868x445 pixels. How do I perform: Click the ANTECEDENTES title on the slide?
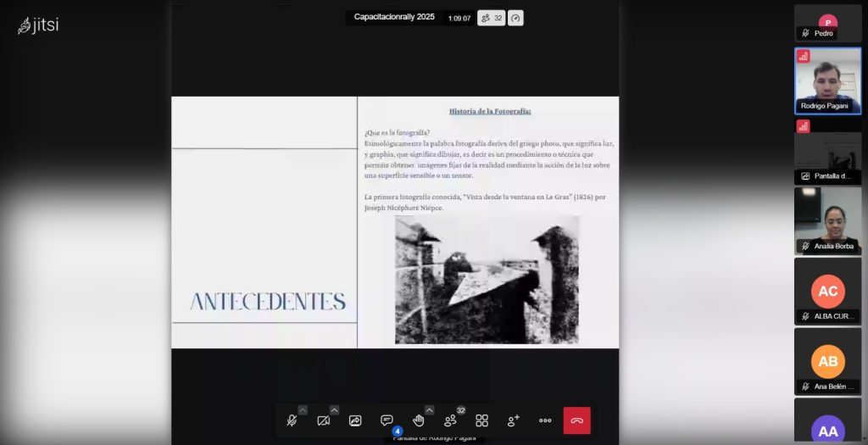pos(268,302)
